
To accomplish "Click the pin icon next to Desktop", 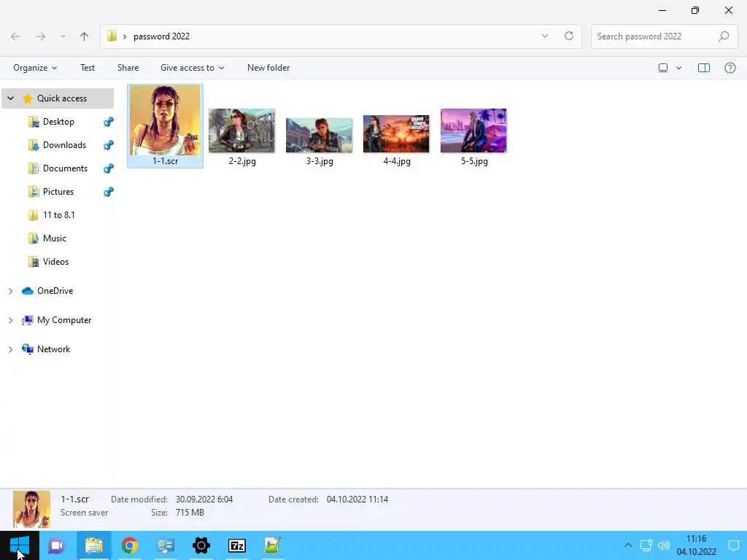I will 109,122.
